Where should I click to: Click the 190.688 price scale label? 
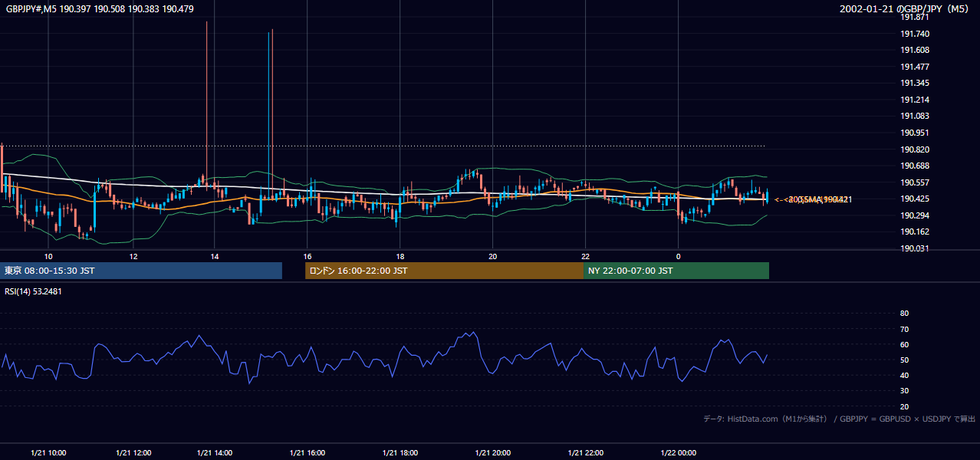click(914, 166)
